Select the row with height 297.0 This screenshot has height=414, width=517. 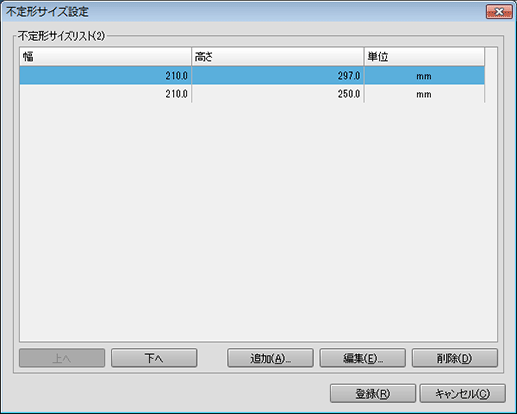point(252,75)
